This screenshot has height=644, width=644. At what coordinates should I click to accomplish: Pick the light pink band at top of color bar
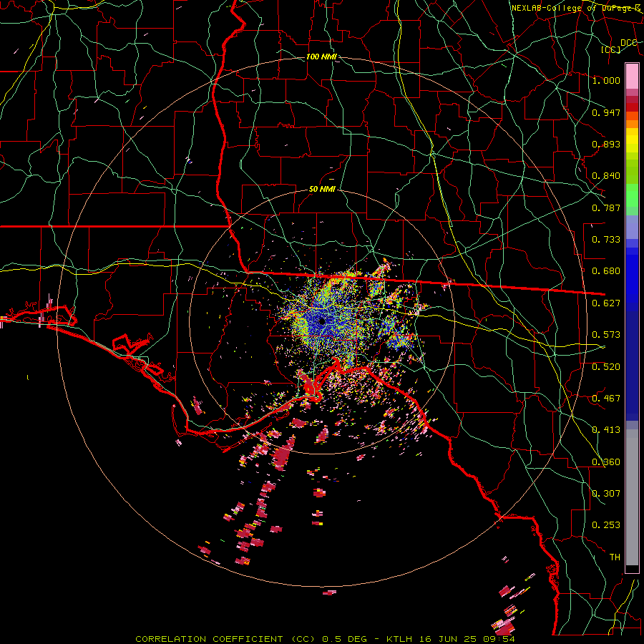(632, 76)
